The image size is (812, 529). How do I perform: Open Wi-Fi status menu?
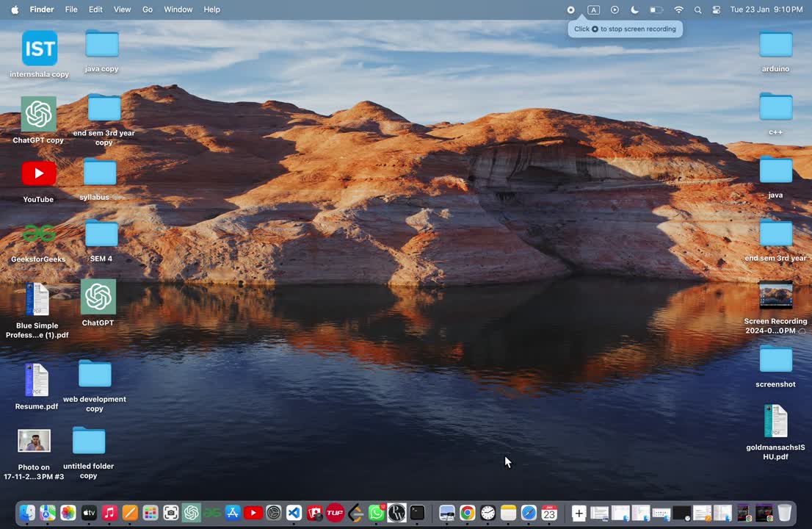[x=678, y=10]
